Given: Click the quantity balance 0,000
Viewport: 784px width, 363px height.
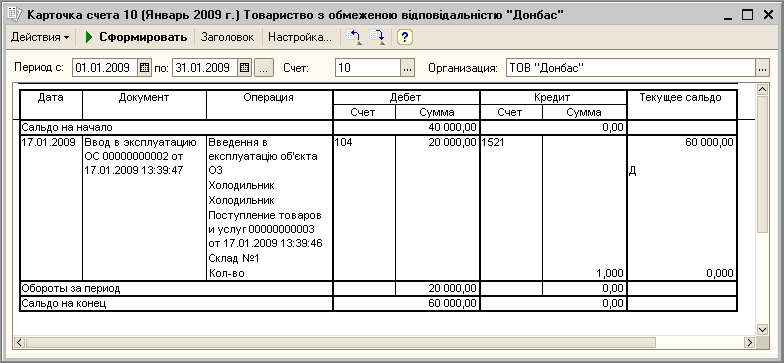Looking at the screenshot, I should click(719, 274).
